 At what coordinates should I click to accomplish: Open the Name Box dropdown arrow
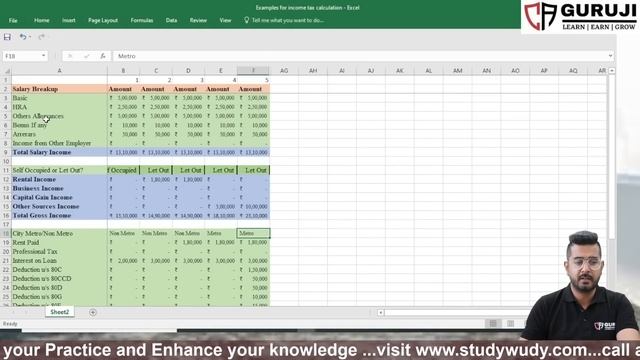pyautogui.click(x=44, y=56)
